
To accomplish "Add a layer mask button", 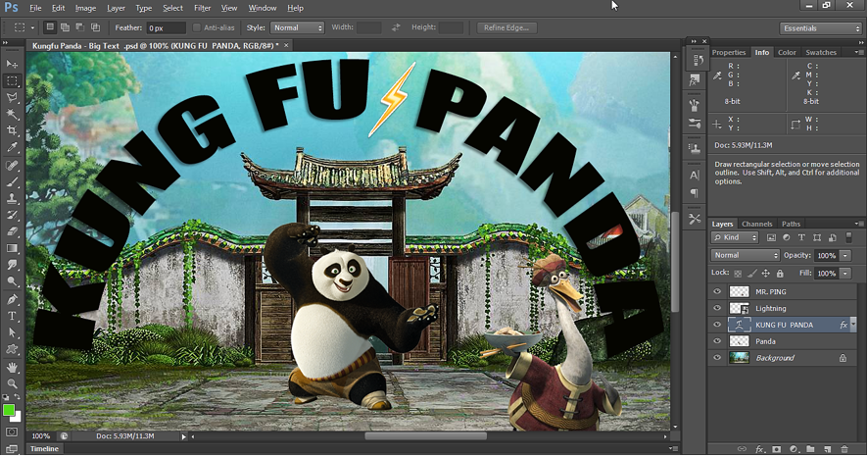I will (x=777, y=449).
